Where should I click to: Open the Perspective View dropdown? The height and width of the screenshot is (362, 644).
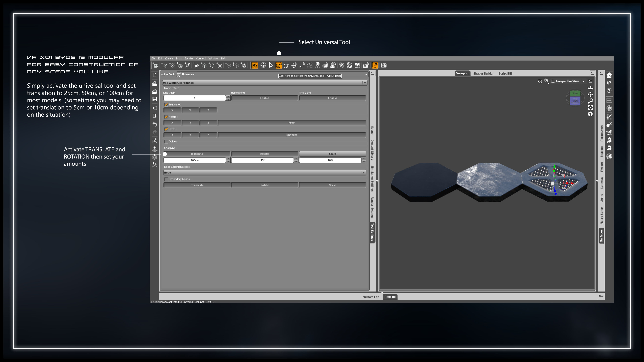583,81
